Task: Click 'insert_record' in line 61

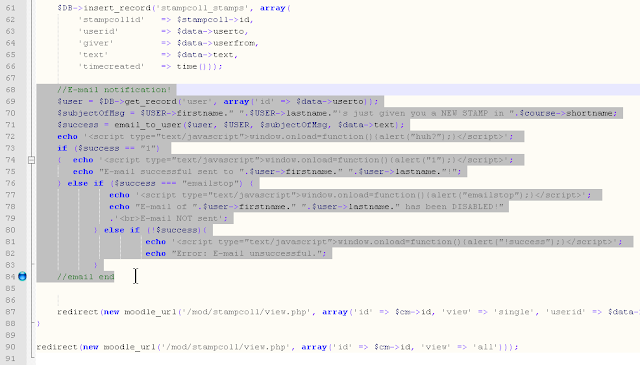Action: coord(117,8)
